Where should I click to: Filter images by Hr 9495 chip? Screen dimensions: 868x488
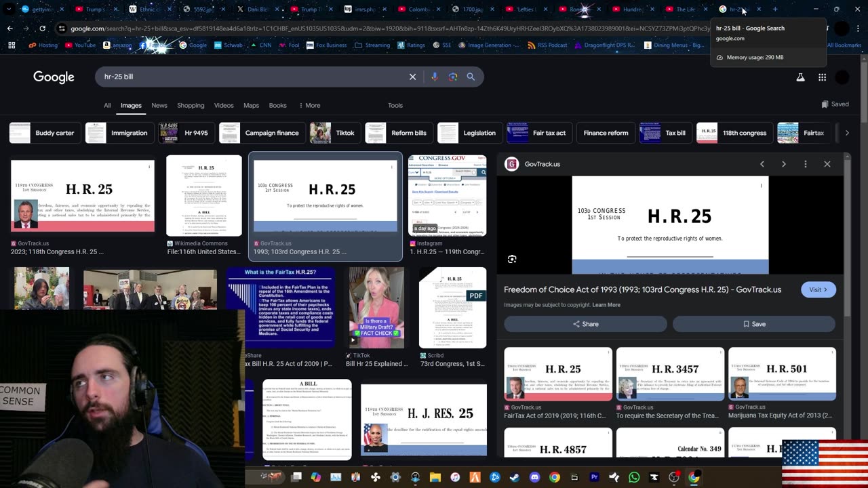pyautogui.click(x=186, y=133)
